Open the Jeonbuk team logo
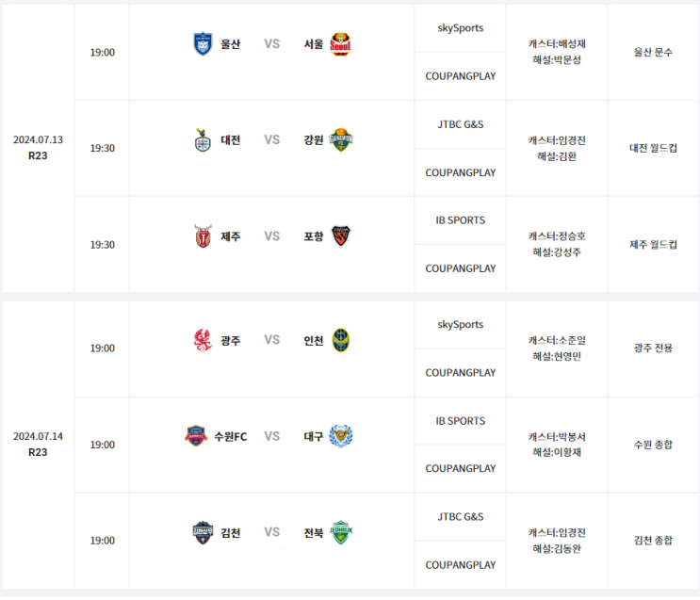 [x=340, y=532]
